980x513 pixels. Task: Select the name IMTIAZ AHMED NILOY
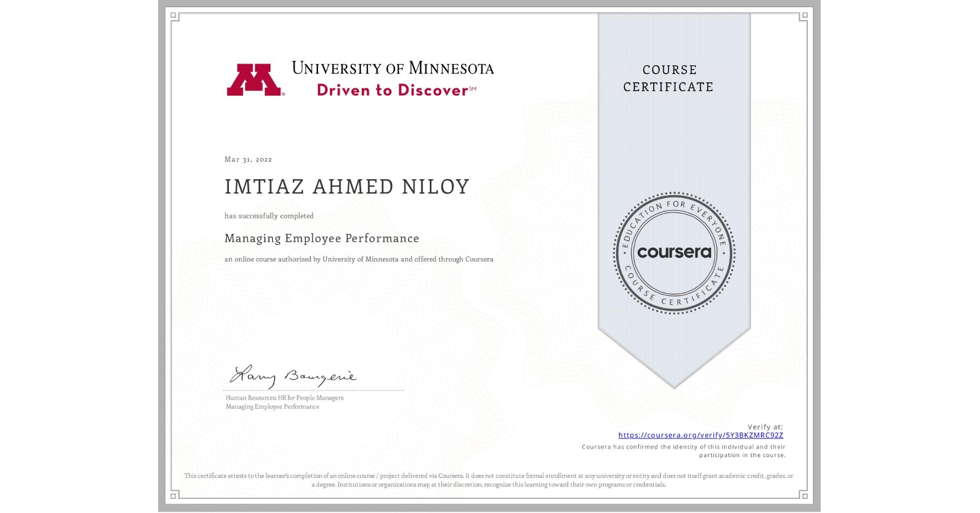[346, 187]
